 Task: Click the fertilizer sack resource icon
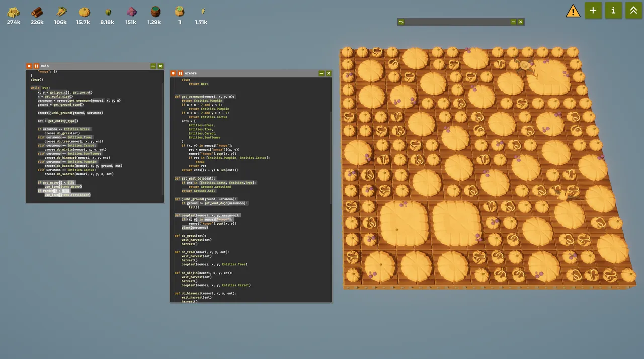(180, 12)
